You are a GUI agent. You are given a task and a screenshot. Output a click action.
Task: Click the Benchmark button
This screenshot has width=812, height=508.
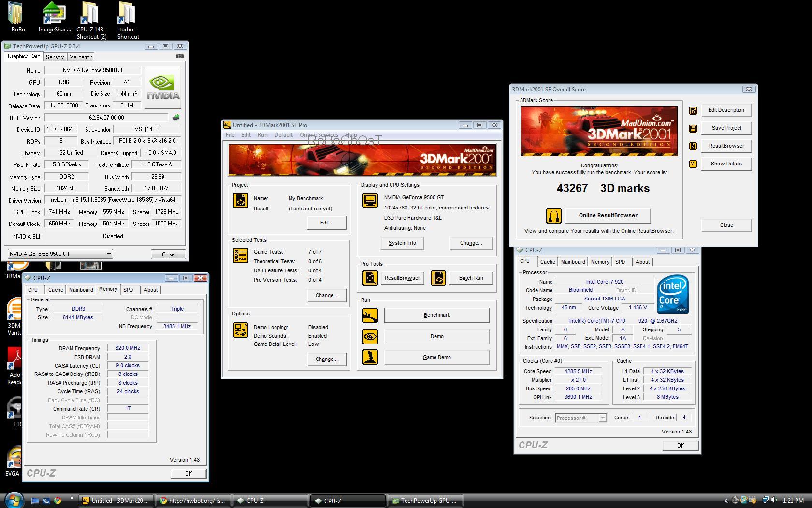click(x=437, y=315)
